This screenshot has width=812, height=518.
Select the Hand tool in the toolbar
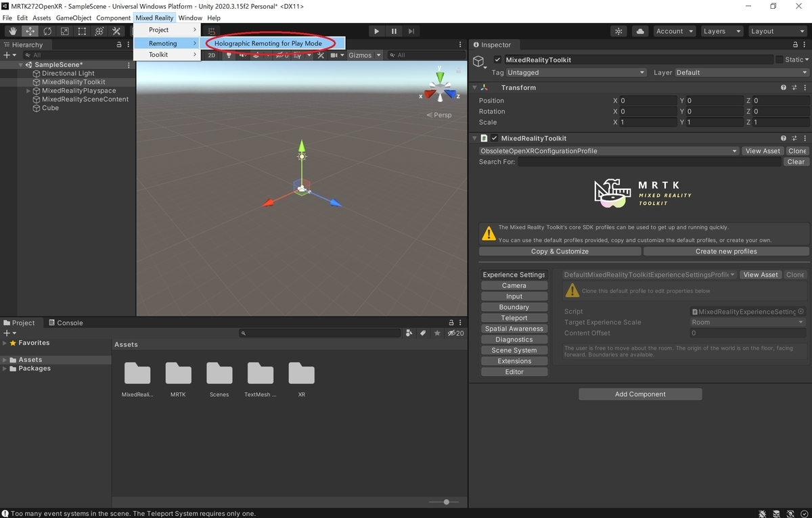tap(13, 31)
